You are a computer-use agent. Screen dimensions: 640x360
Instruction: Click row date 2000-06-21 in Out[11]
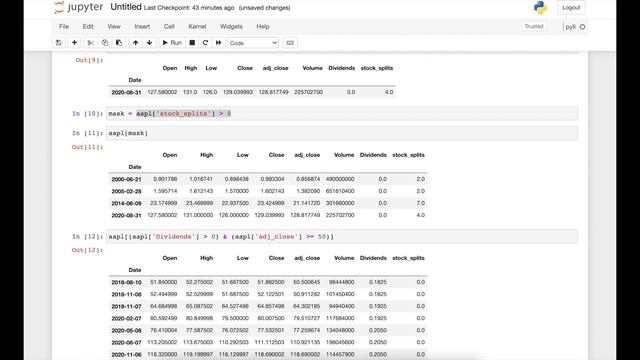click(127, 179)
